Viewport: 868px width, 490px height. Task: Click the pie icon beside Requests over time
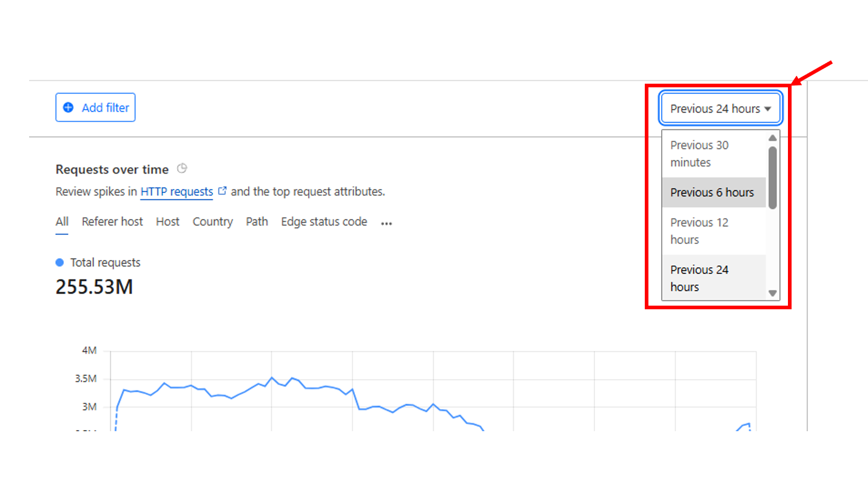coord(182,169)
